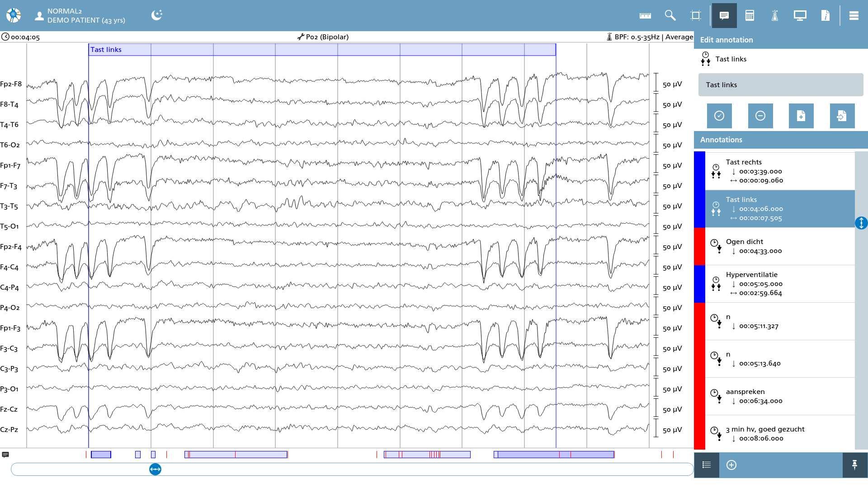Viewport: 868px width, 488px height.
Task: Open the application logo menu
Action: click(x=14, y=15)
